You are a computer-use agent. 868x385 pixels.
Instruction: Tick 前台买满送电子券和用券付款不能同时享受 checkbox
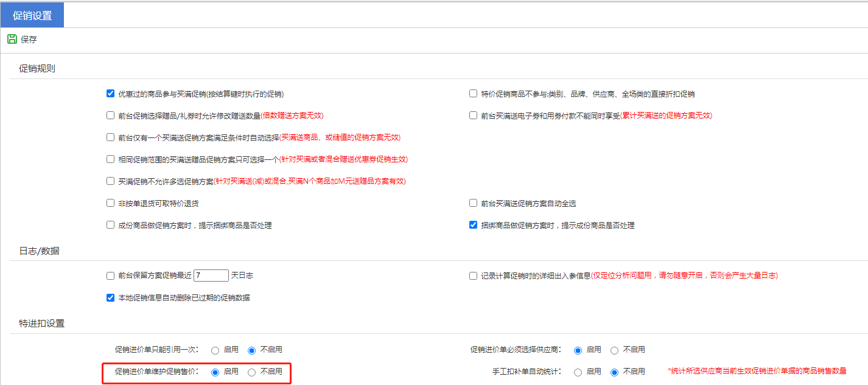tap(473, 116)
